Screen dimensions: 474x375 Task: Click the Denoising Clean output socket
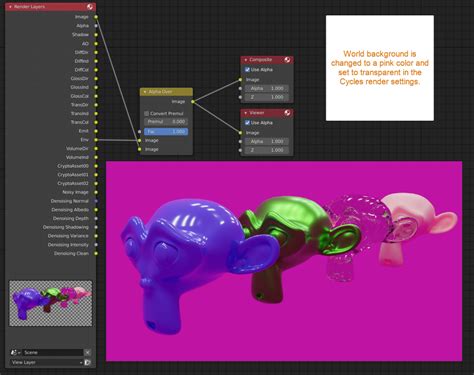coord(96,253)
